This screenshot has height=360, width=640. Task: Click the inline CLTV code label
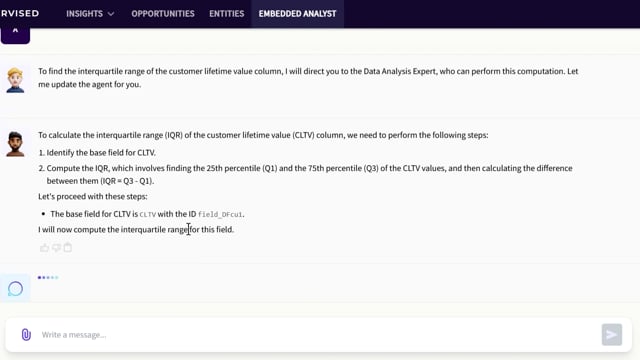point(148,214)
